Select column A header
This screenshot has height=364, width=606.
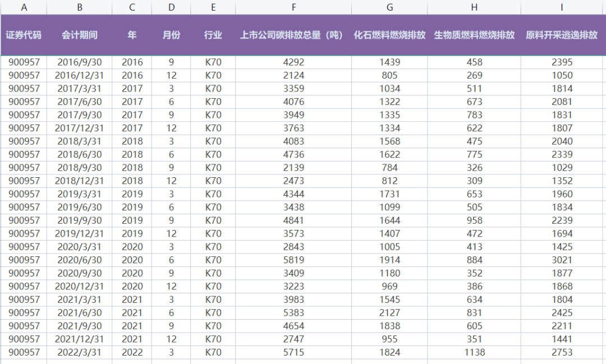(x=24, y=7)
